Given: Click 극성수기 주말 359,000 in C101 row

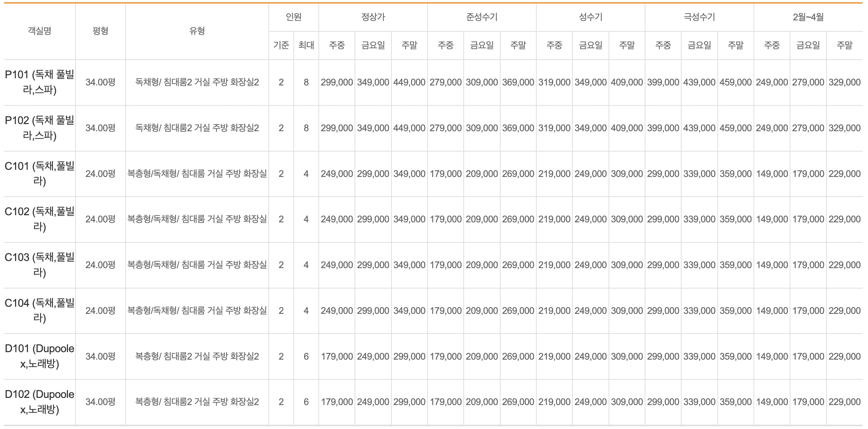Looking at the screenshot, I should [736, 174].
